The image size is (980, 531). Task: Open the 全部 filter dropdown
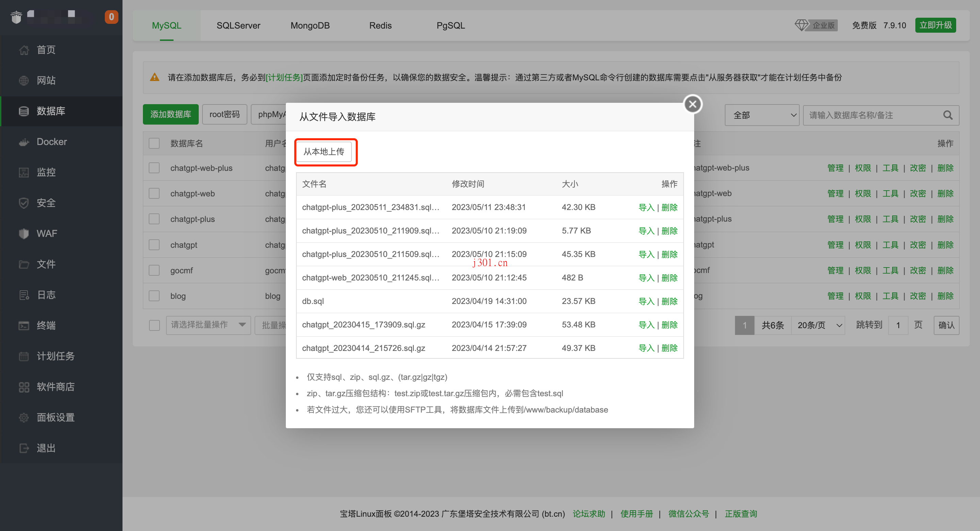pyautogui.click(x=762, y=115)
